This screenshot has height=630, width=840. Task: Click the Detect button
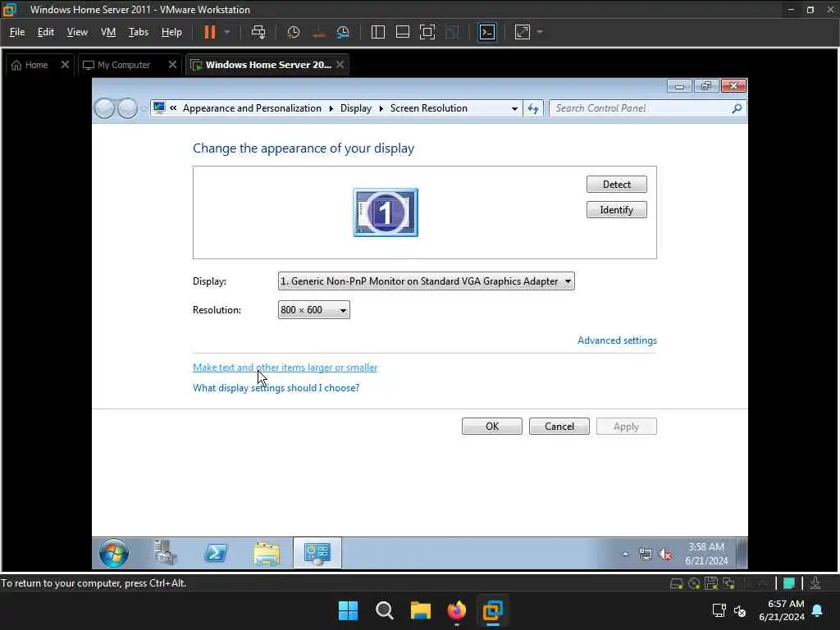tap(616, 185)
